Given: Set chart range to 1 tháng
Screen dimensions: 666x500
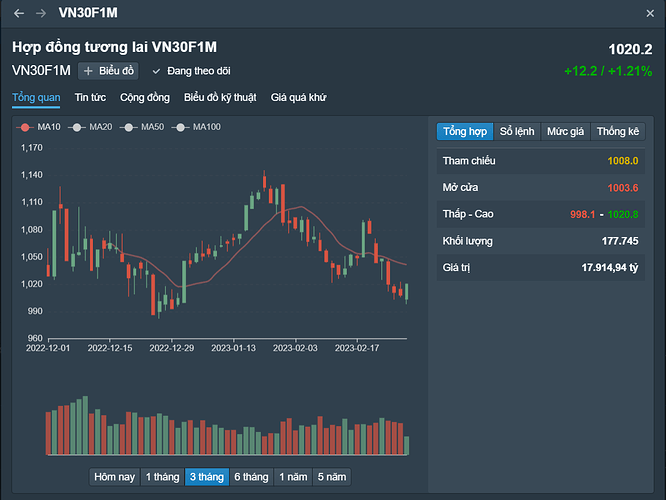Looking at the screenshot, I should click(x=162, y=477).
